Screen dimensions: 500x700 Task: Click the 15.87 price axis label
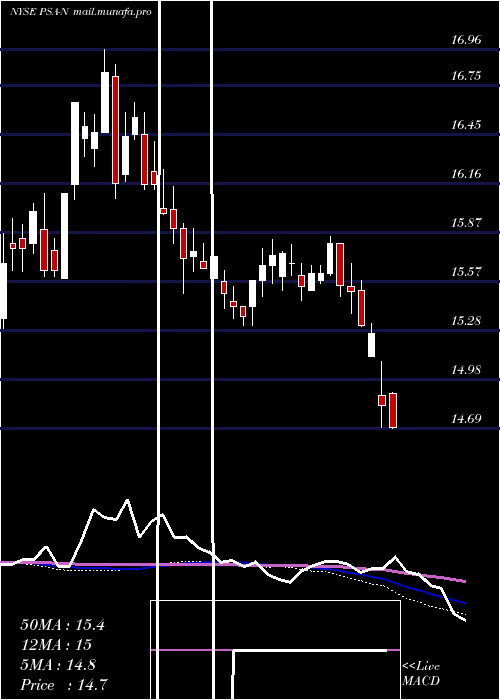coord(466,223)
